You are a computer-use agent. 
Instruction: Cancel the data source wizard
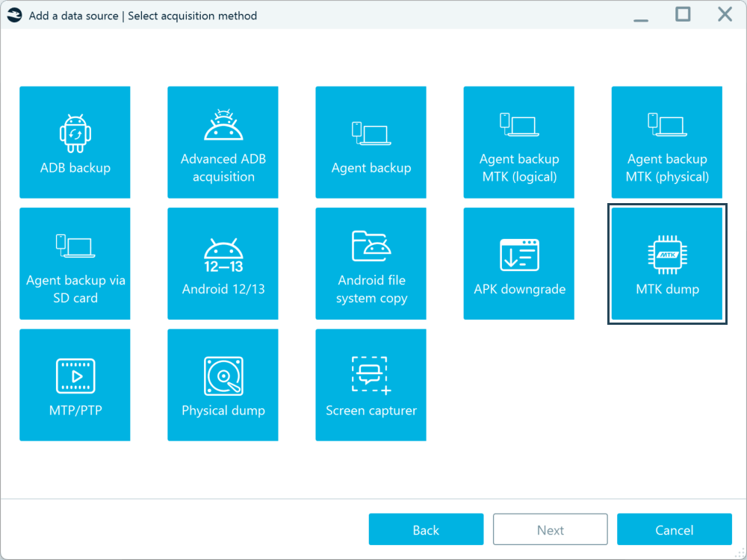pyautogui.click(x=674, y=529)
